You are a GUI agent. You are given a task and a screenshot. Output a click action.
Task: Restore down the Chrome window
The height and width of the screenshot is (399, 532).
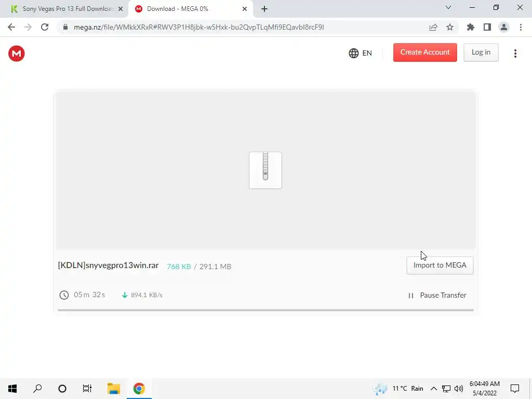496,7
